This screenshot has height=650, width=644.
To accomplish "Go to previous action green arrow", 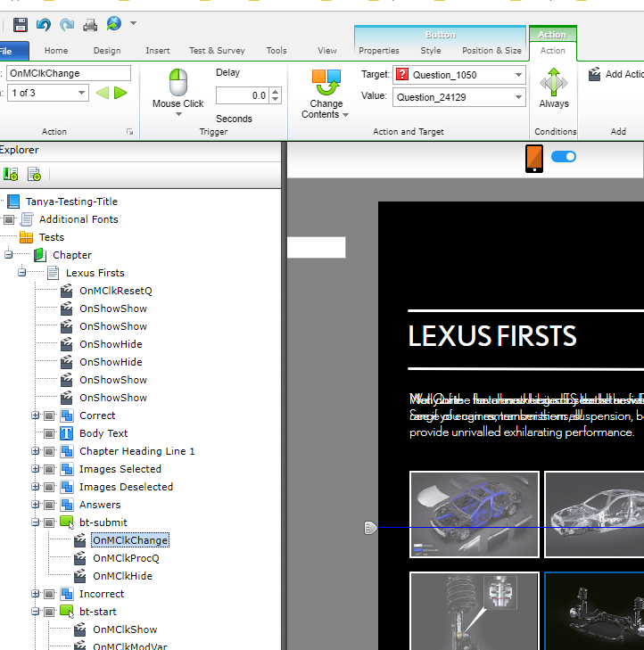I will point(103,93).
